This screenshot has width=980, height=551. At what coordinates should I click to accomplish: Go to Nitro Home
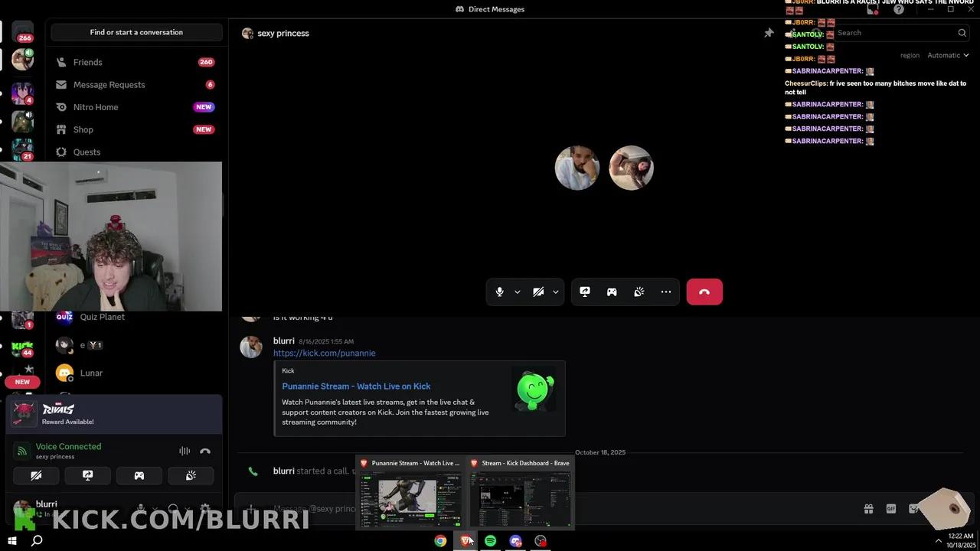pos(136,107)
